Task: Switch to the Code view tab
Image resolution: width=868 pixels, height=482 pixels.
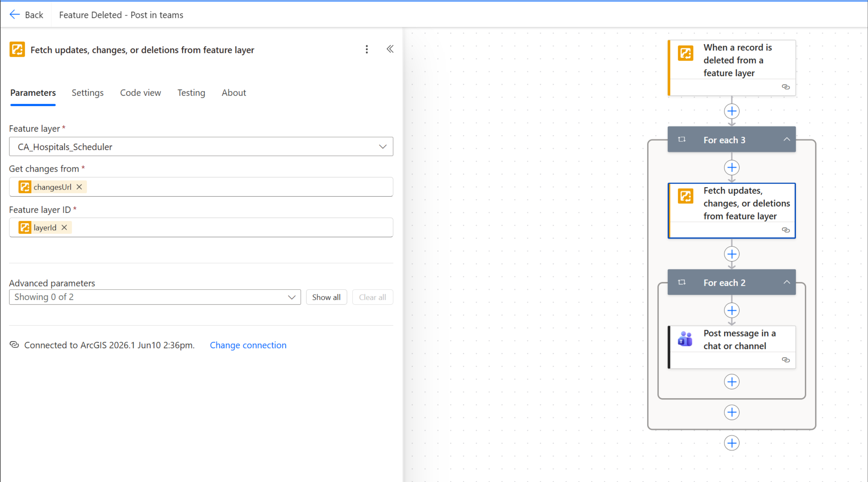Action: pyautogui.click(x=141, y=93)
